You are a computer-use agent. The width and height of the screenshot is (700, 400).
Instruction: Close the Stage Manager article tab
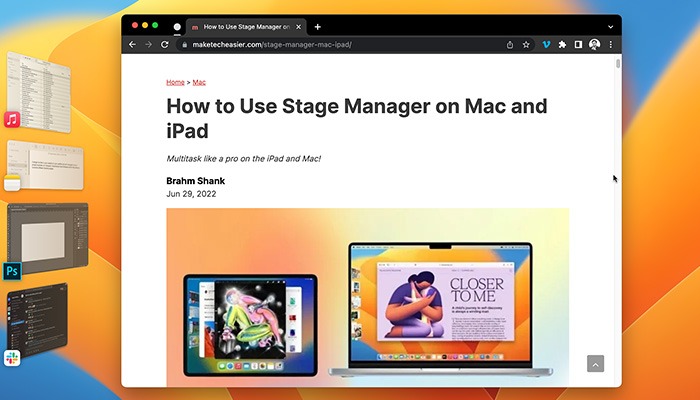(299, 27)
